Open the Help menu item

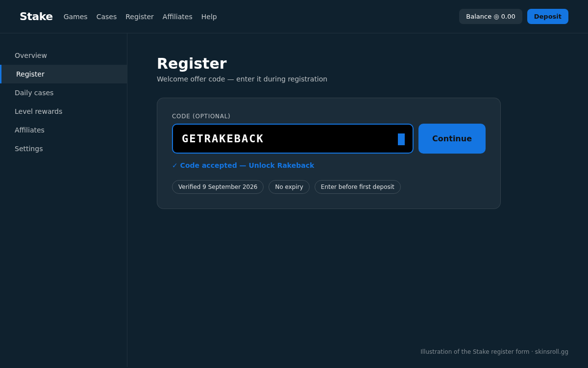click(x=209, y=17)
